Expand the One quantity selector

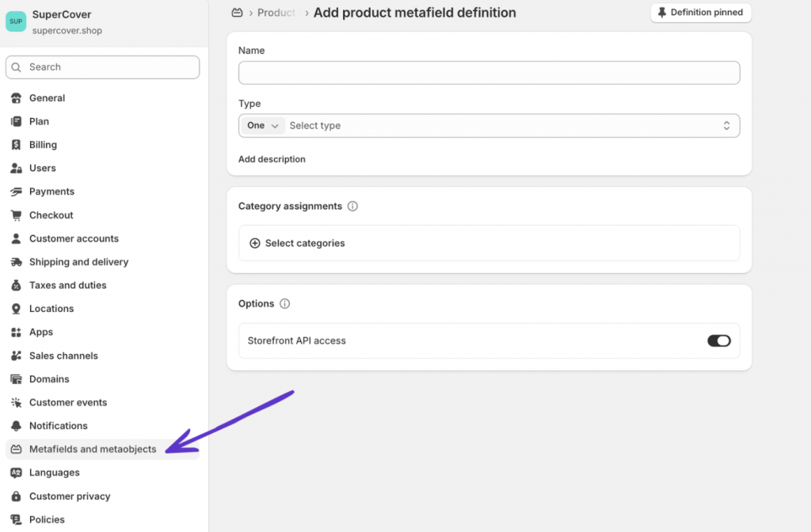click(x=262, y=125)
